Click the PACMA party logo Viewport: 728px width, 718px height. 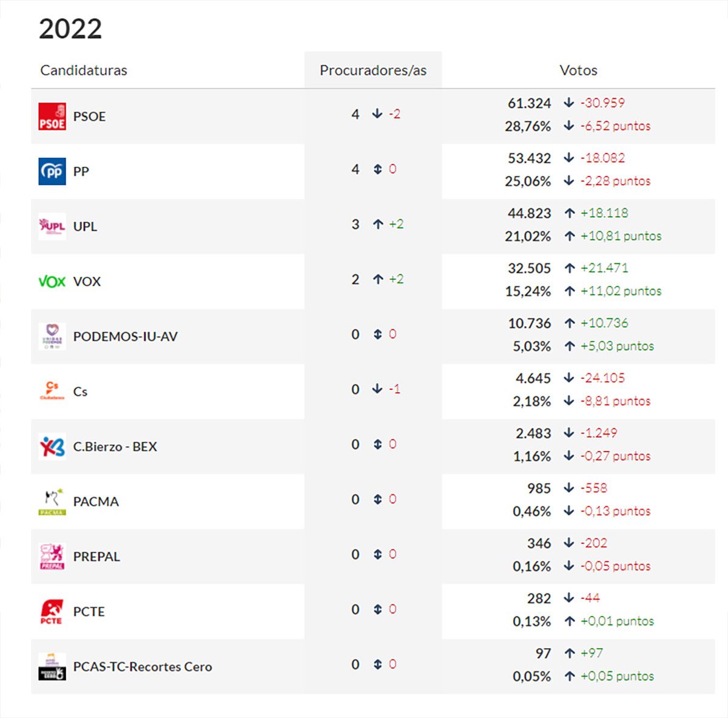pyautogui.click(x=52, y=501)
